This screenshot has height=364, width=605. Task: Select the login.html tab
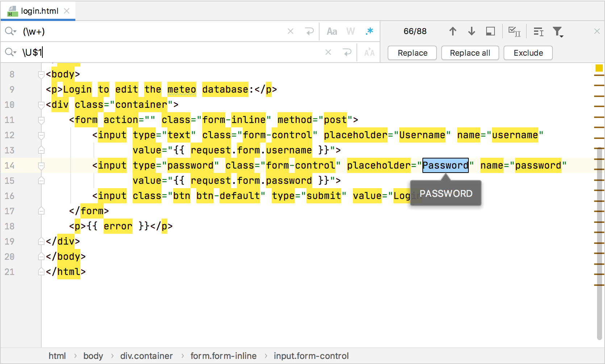[38, 11]
